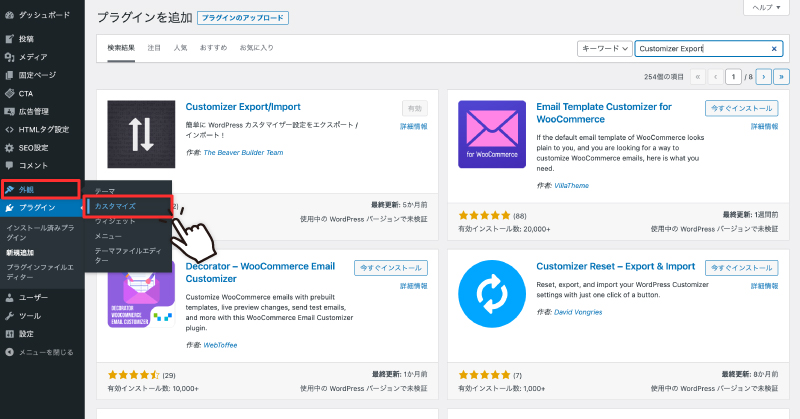Open the Customizer Export/Import title link
800x419 pixels.
243,107
